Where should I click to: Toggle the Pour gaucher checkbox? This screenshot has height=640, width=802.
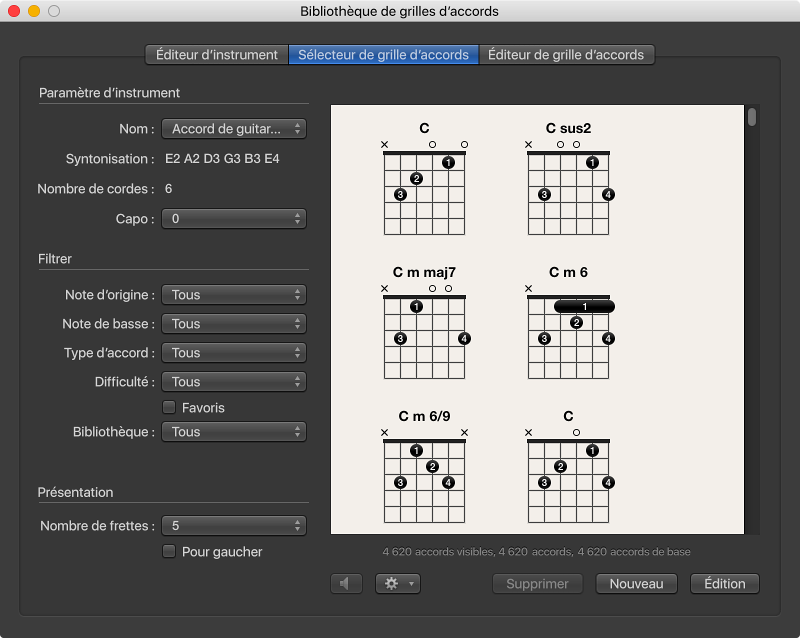tap(169, 551)
